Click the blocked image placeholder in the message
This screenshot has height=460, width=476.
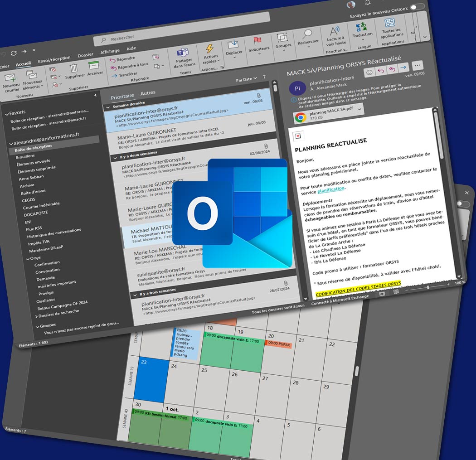pos(298,136)
